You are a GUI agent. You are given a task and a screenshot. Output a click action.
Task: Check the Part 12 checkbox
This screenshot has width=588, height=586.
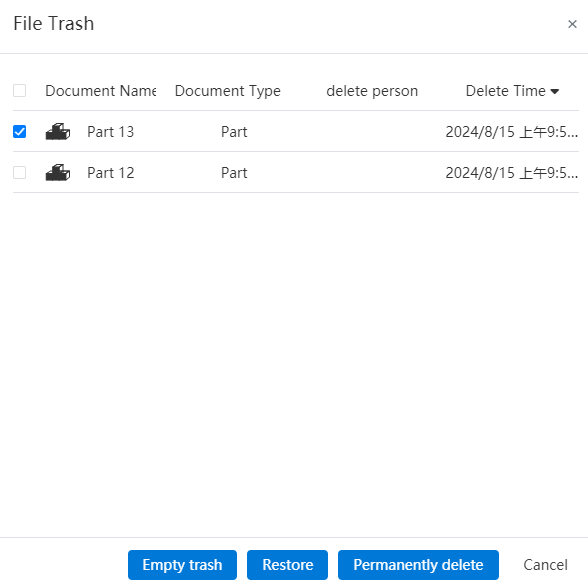pyautogui.click(x=20, y=172)
